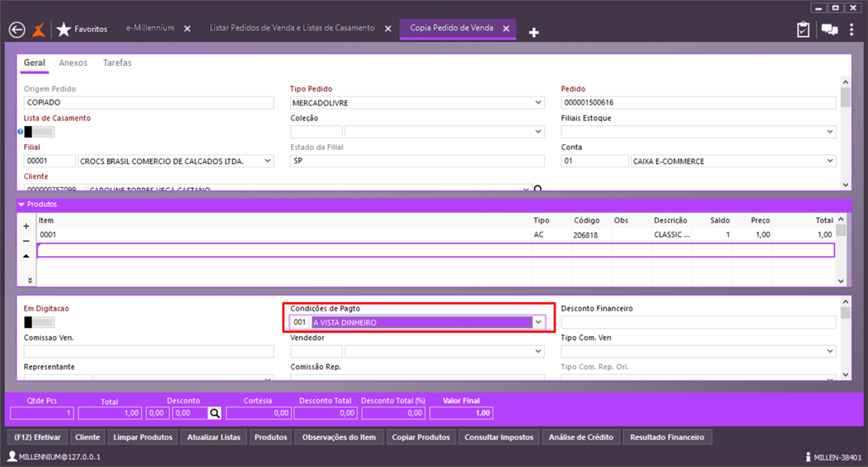This screenshot has width=868, height=467.
Task: Click the Produtos button
Action: 270,437
